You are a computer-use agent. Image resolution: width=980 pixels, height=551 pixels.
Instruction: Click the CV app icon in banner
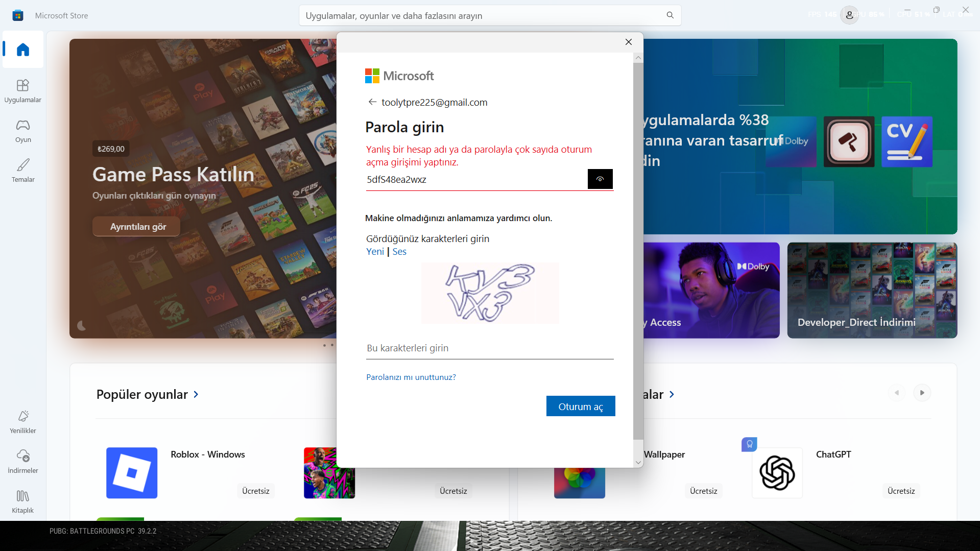pos(907,141)
